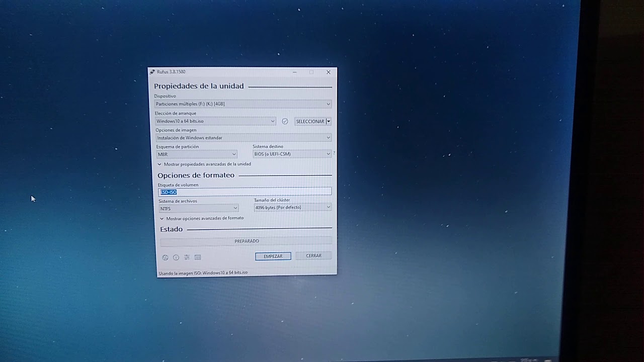Click the EMPEZAR button
Viewport: 644px width, 362px height.
click(x=273, y=256)
